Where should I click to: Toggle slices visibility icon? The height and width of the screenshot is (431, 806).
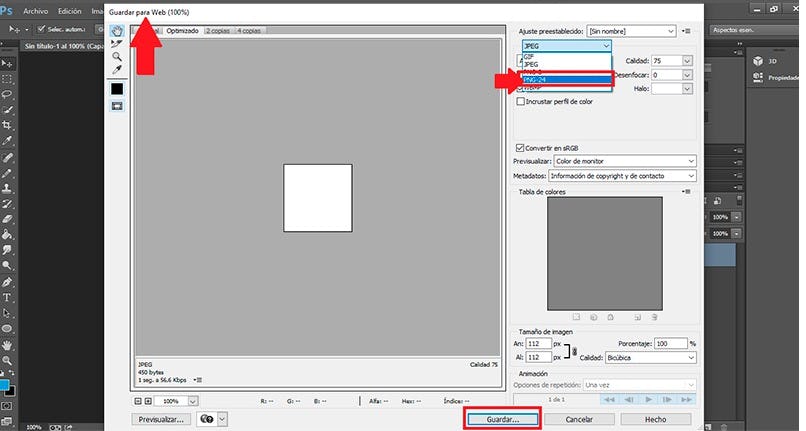pyautogui.click(x=117, y=108)
